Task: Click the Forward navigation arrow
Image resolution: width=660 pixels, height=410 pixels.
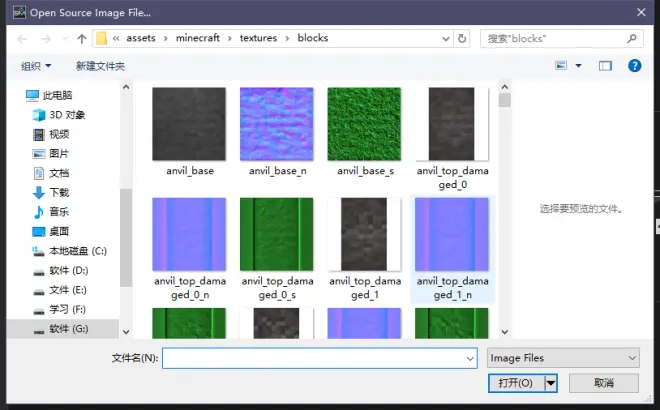Action: pos(46,39)
